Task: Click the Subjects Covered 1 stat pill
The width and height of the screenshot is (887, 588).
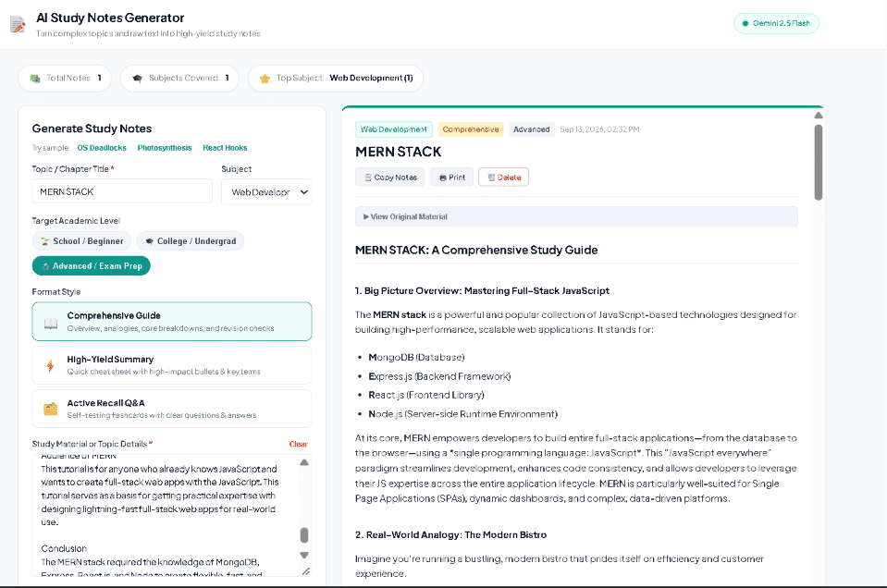Action: tap(179, 78)
